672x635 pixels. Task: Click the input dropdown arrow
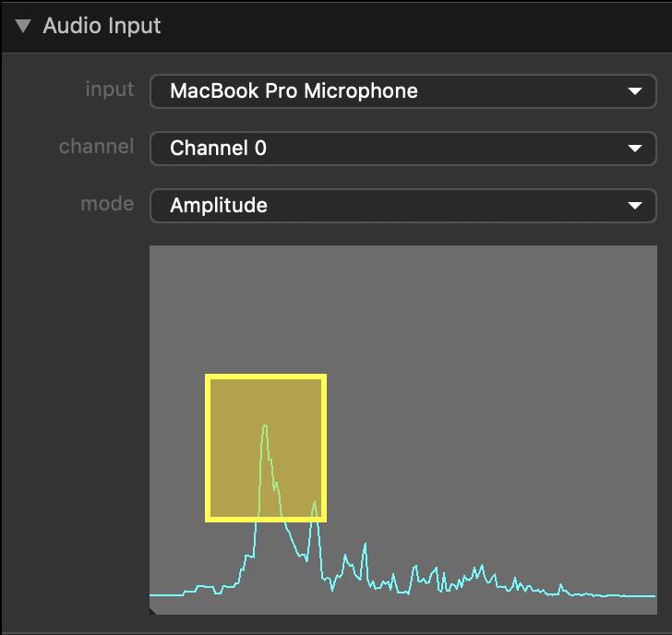634,91
